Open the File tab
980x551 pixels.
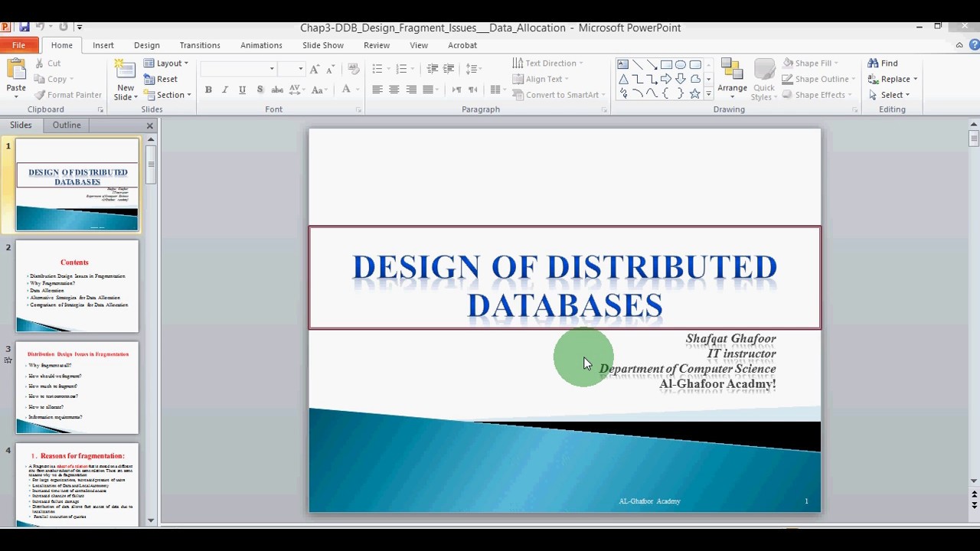pyautogui.click(x=18, y=45)
